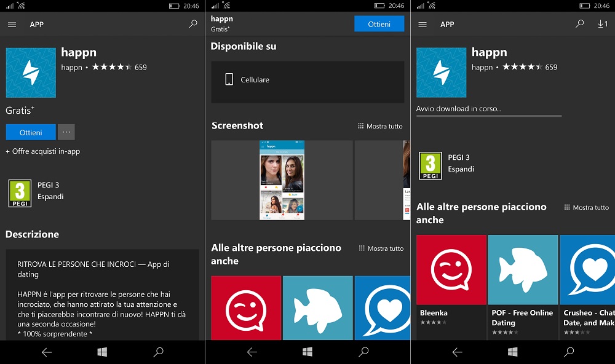This screenshot has height=364, width=615.
Task: Tap search magnifier in left screen header
Action: [193, 24]
